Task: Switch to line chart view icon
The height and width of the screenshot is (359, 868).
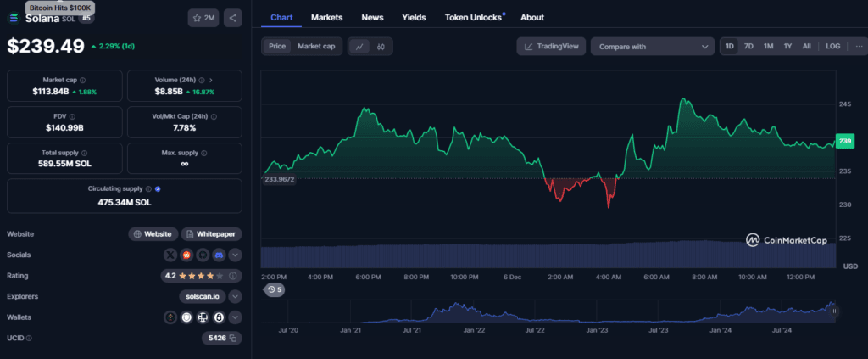Action: coord(359,47)
